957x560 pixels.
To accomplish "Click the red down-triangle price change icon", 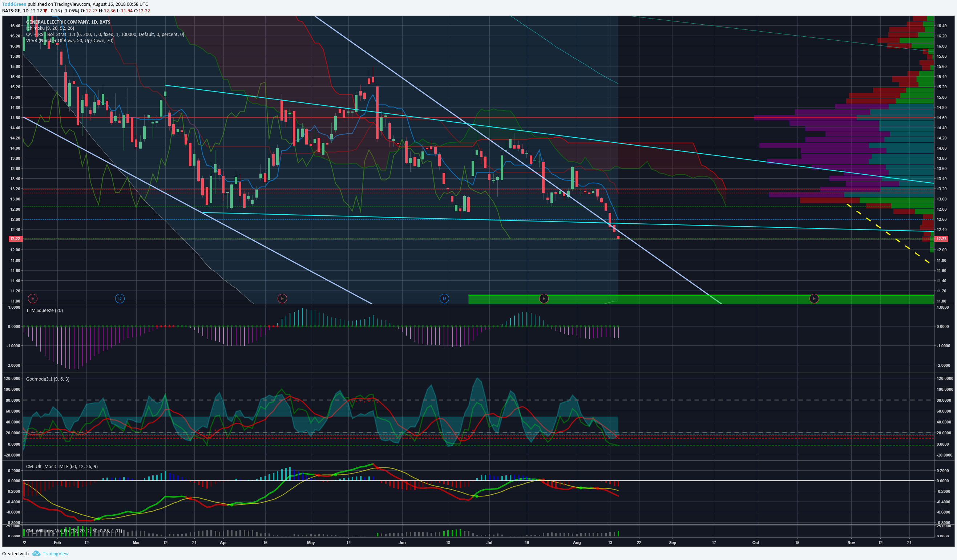I will [x=45, y=11].
